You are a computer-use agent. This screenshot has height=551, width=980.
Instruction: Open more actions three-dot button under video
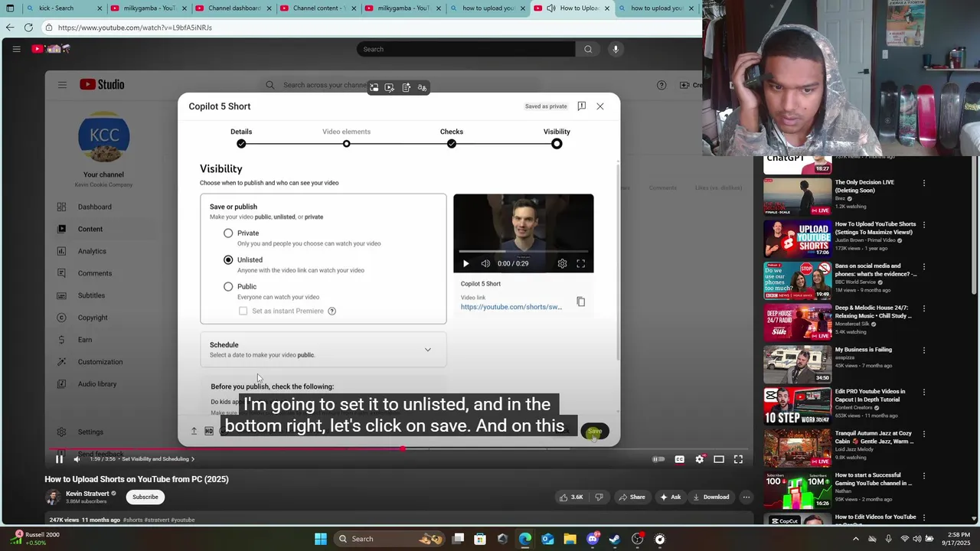coord(746,497)
